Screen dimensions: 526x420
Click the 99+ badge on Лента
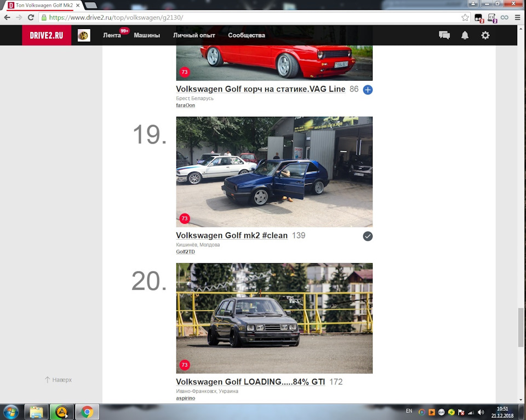124,31
